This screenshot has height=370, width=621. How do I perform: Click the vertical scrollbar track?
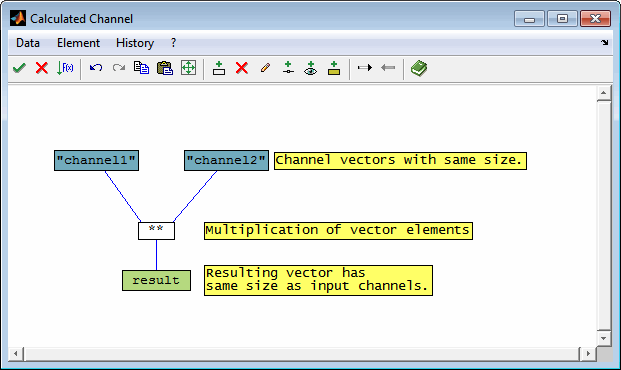tap(604, 216)
